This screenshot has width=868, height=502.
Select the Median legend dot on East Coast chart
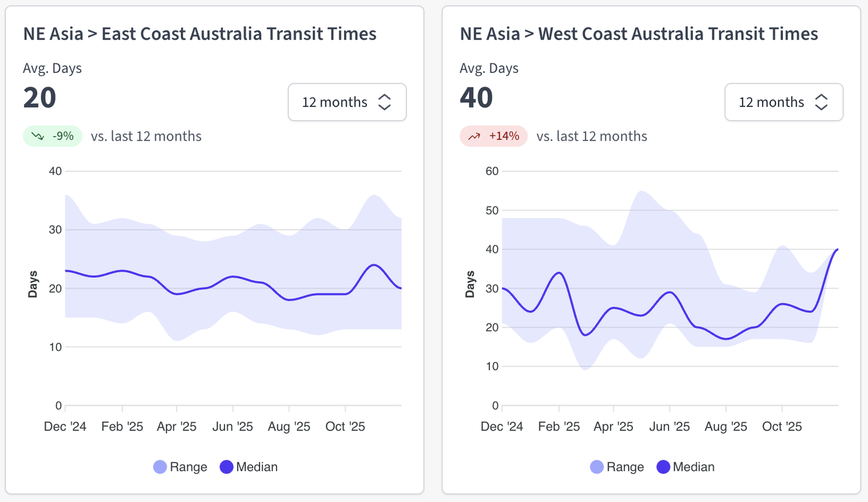228,466
